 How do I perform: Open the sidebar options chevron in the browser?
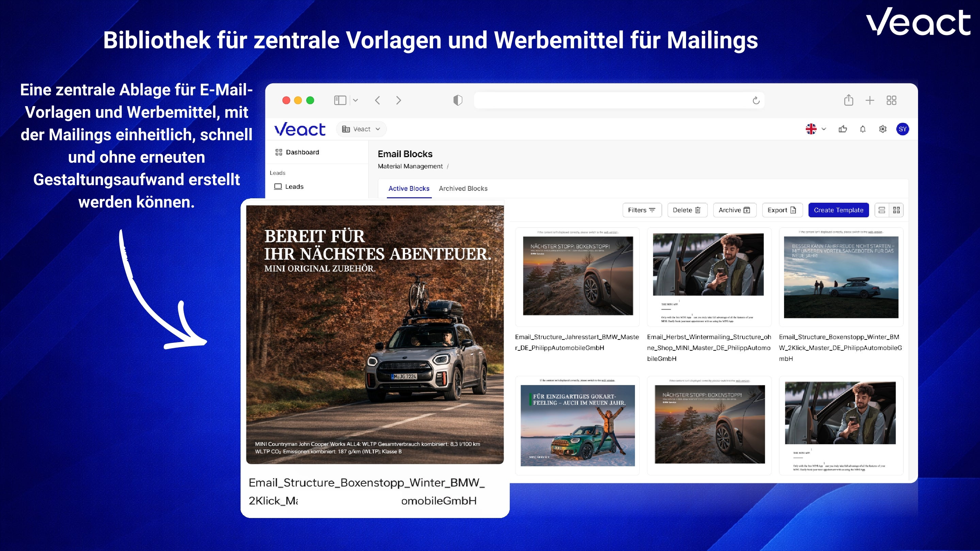355,100
